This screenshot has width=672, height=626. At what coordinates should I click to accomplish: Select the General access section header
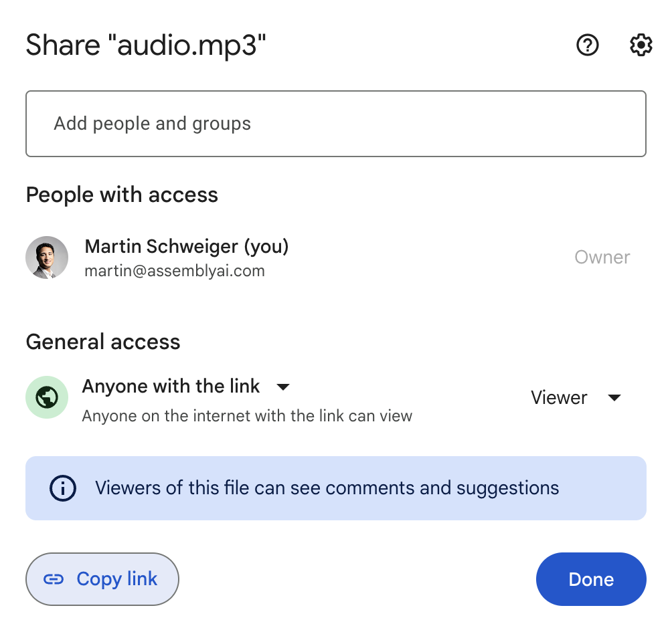(102, 342)
